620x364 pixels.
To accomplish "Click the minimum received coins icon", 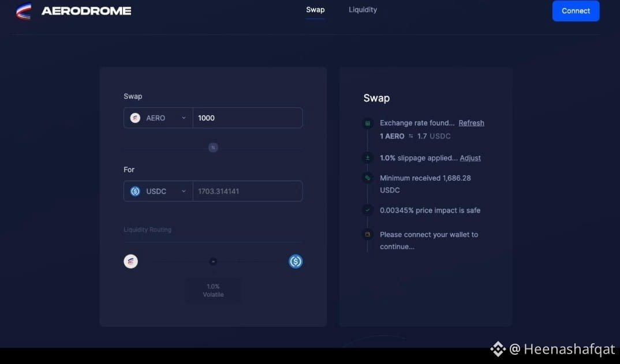I will click(x=368, y=178).
